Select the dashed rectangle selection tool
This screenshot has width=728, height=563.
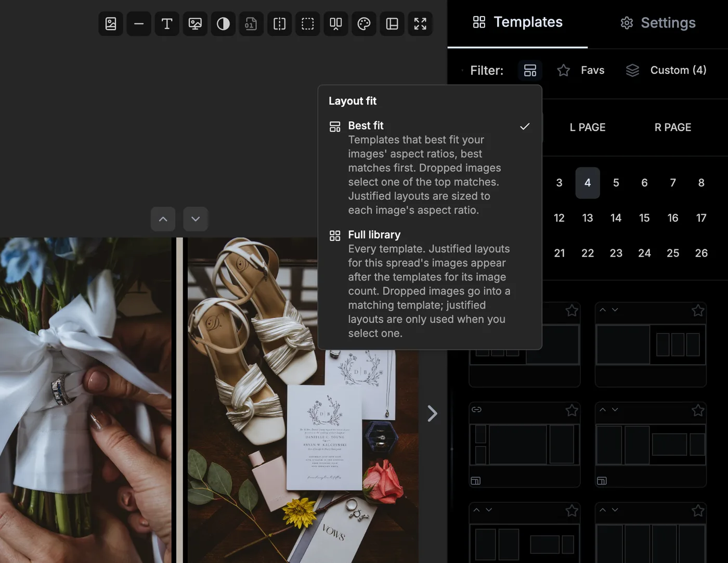(x=308, y=23)
